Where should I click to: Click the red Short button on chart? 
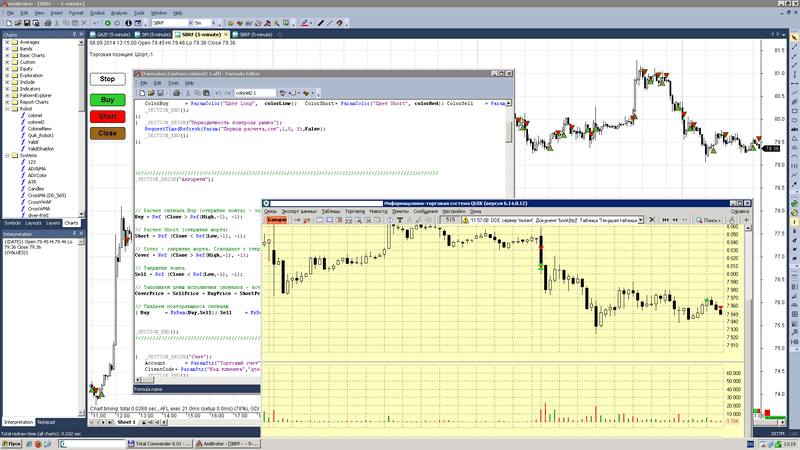click(x=108, y=116)
